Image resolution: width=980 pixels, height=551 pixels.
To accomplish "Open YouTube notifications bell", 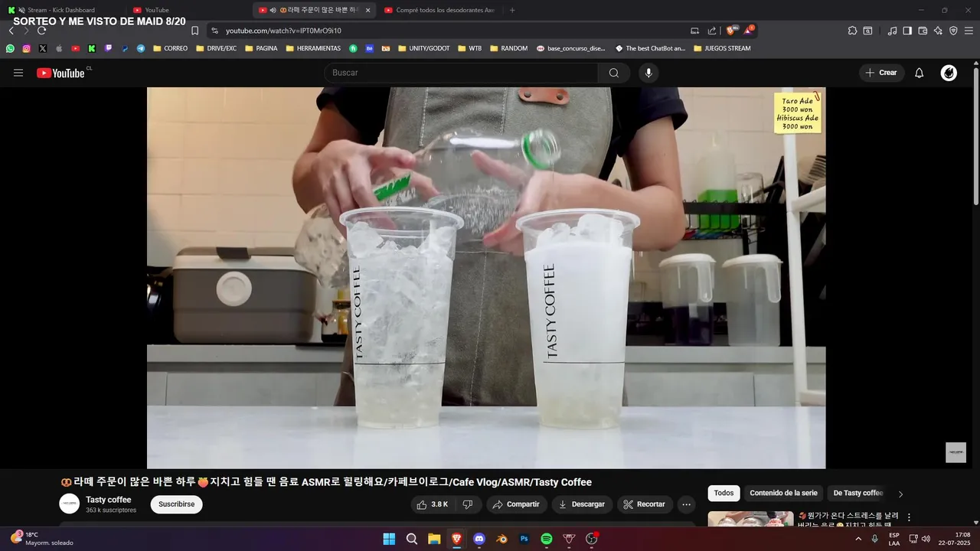I will coord(920,73).
